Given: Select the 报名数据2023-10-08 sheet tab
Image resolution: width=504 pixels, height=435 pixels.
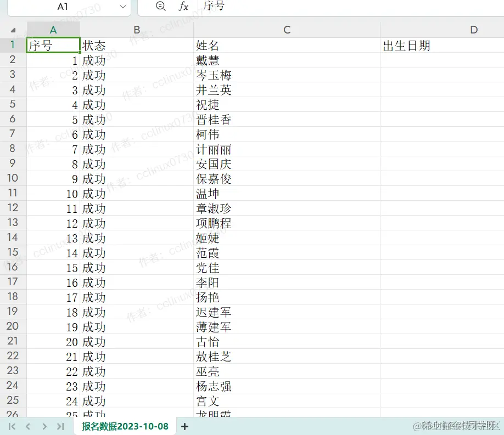Looking at the screenshot, I should 125,426.
